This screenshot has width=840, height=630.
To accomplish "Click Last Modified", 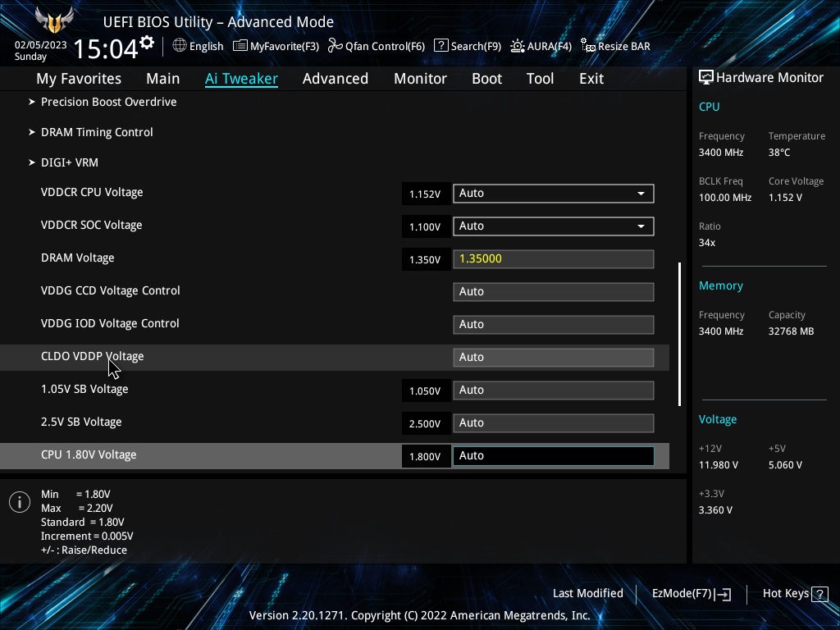I will [x=587, y=594].
